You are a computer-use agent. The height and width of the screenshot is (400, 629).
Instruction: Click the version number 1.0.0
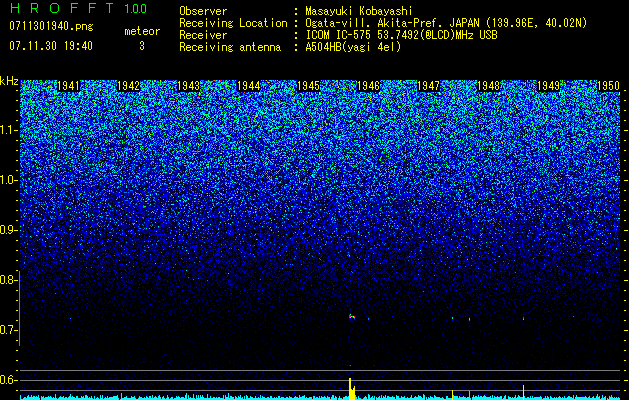135,9
